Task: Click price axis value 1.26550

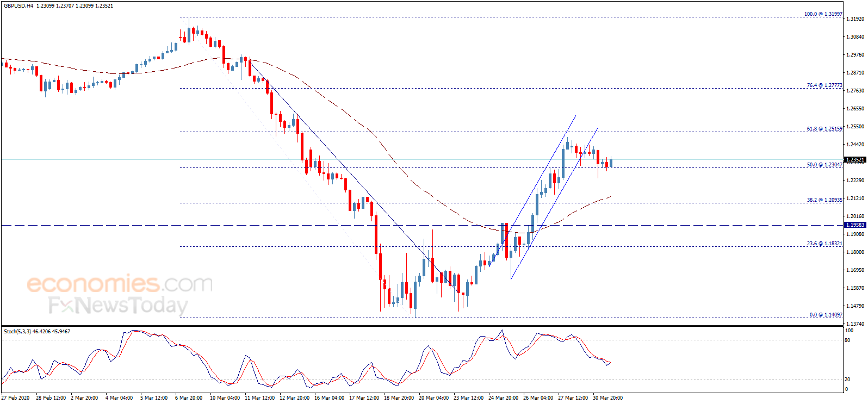Action: (x=855, y=109)
